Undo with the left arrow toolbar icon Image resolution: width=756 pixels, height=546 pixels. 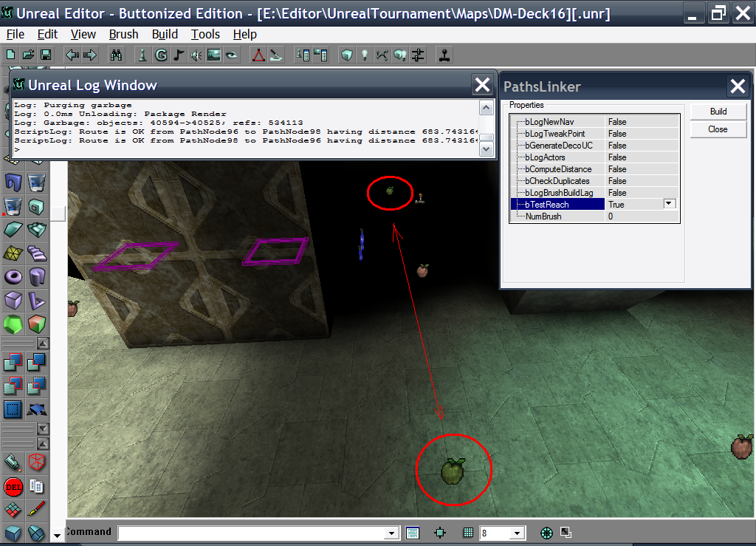(72, 55)
